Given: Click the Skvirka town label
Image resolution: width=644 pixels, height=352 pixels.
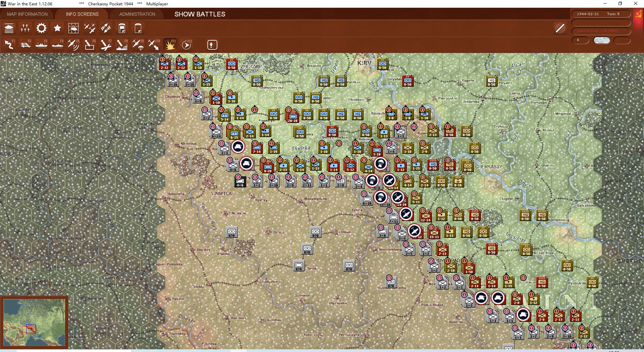Looking at the screenshot, I should (x=301, y=148).
